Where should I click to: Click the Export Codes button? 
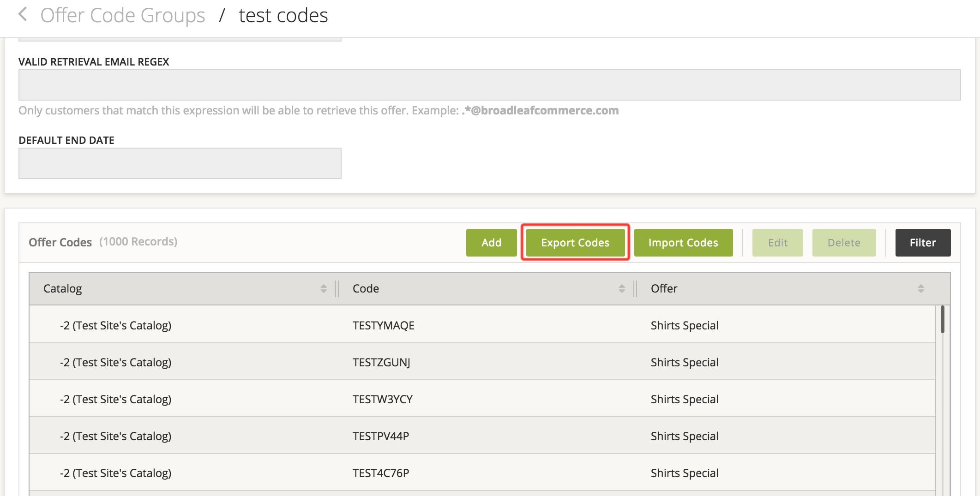(575, 243)
